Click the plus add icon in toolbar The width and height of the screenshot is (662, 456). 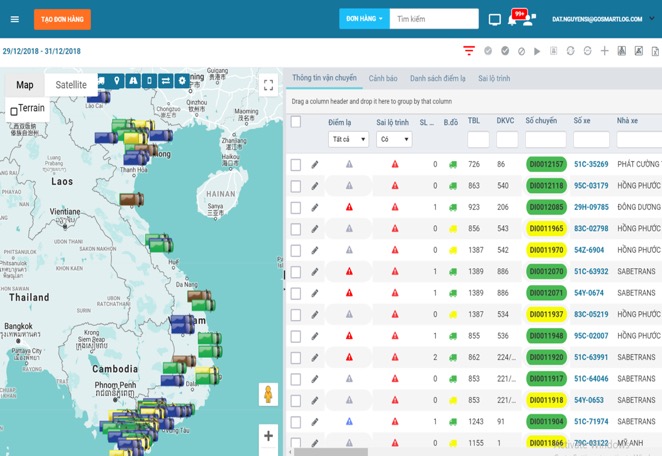(604, 51)
